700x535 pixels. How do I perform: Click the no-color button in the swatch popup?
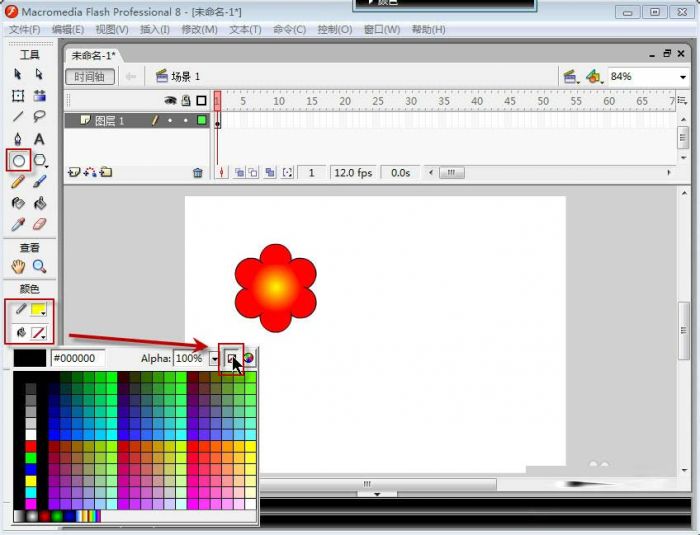click(x=231, y=357)
